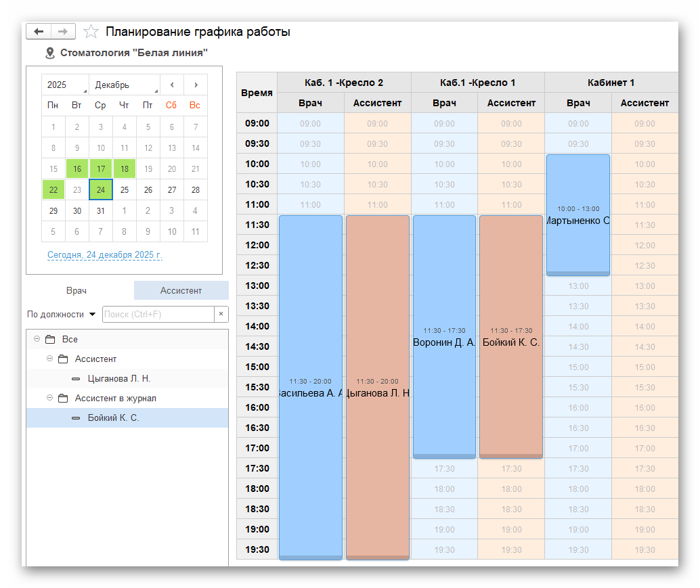Go to previous month in calendar
Screen dimensions: 700x588
pyautogui.click(x=172, y=85)
